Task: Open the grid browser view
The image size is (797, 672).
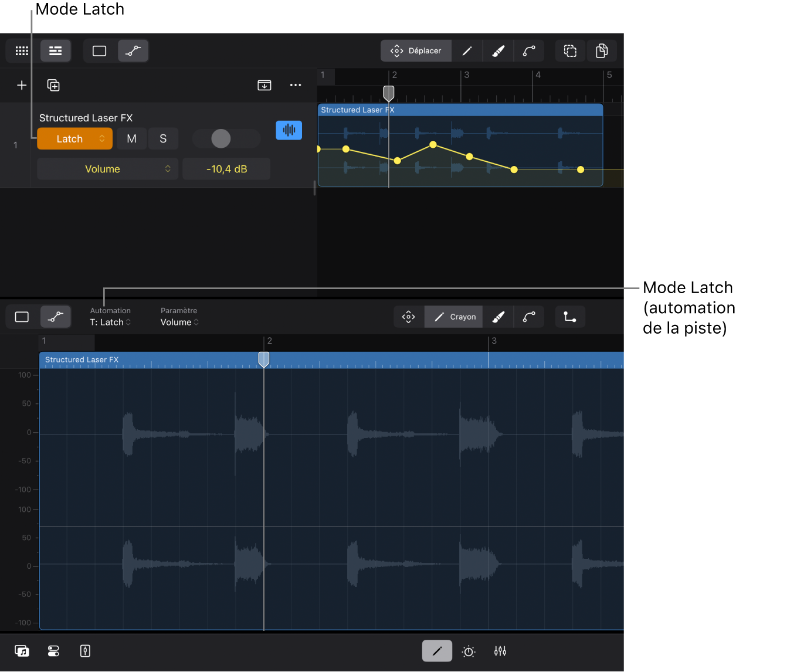Action: pos(22,51)
